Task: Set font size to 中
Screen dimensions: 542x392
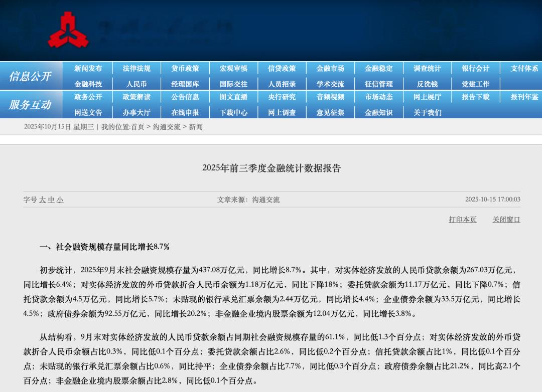Action: click(51, 200)
